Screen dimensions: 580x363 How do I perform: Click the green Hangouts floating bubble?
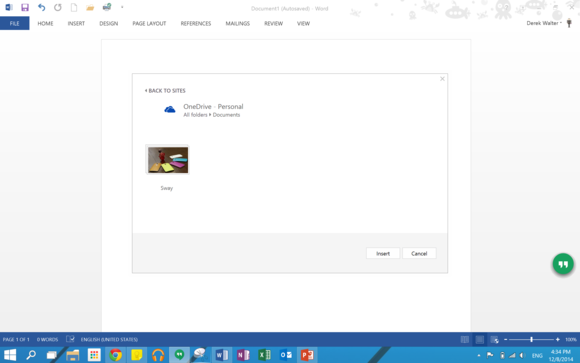[x=563, y=264]
